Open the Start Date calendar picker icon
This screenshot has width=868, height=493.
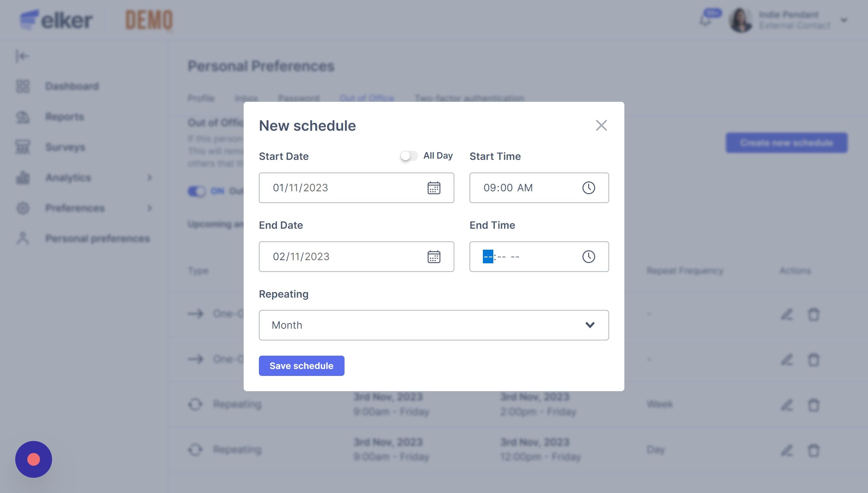(x=434, y=188)
